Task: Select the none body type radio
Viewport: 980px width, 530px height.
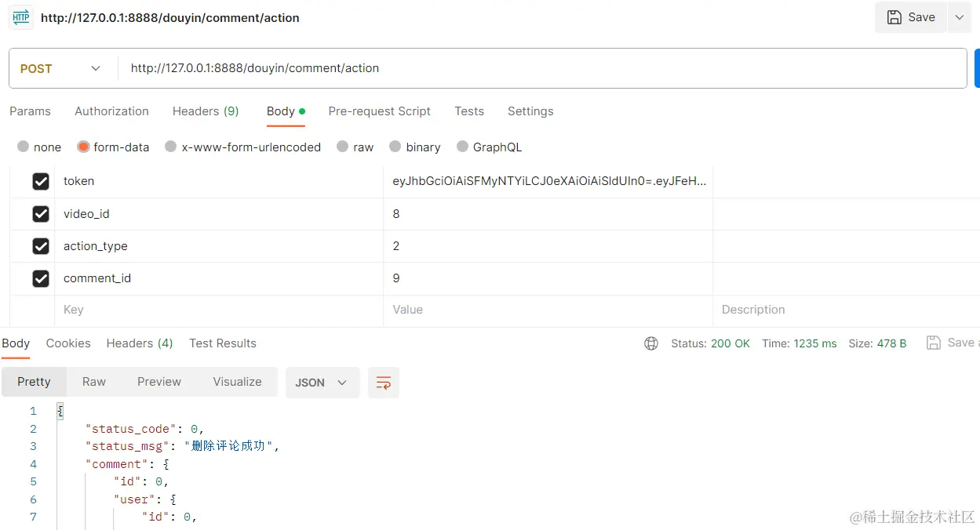Action: (x=23, y=147)
